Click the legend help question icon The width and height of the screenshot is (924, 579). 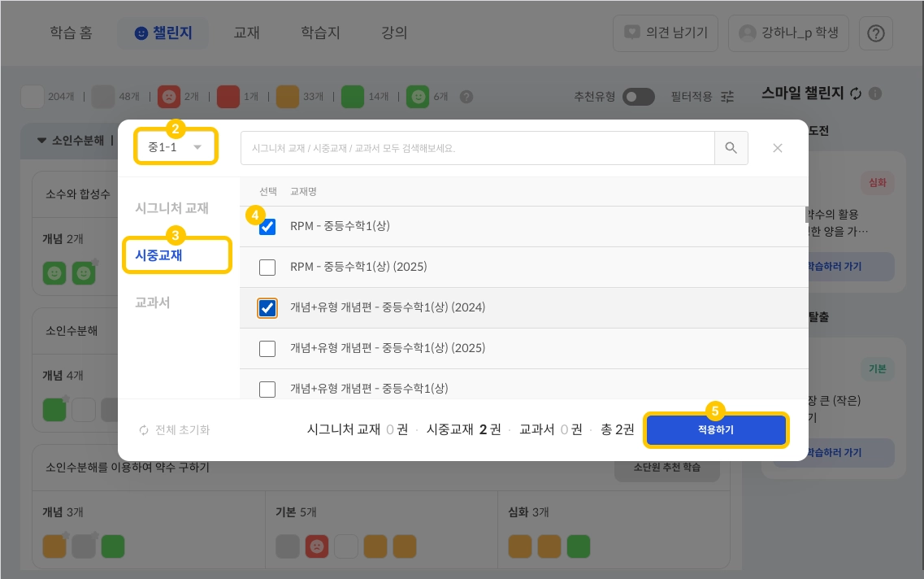[466, 97]
